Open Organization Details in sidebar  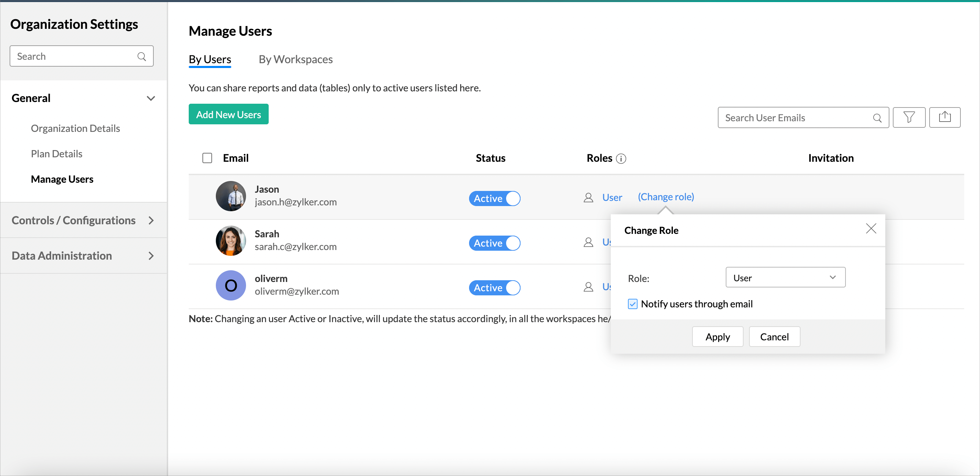(x=75, y=128)
